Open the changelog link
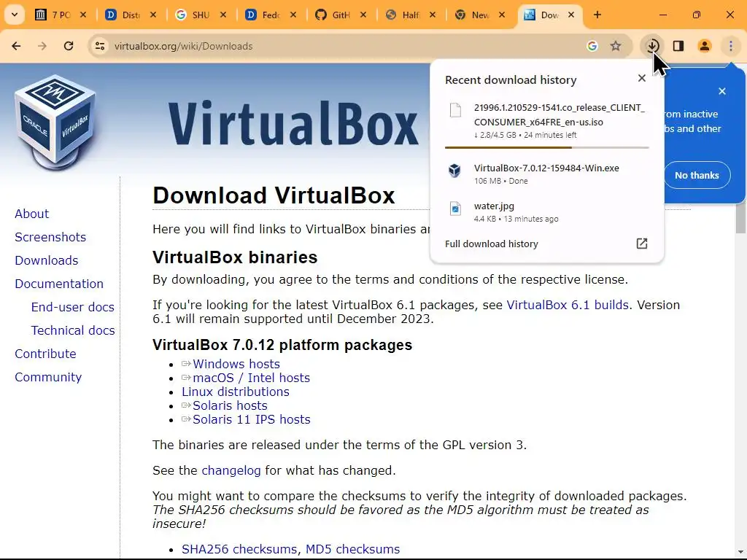Viewport: 747px width, 560px height. tap(231, 470)
